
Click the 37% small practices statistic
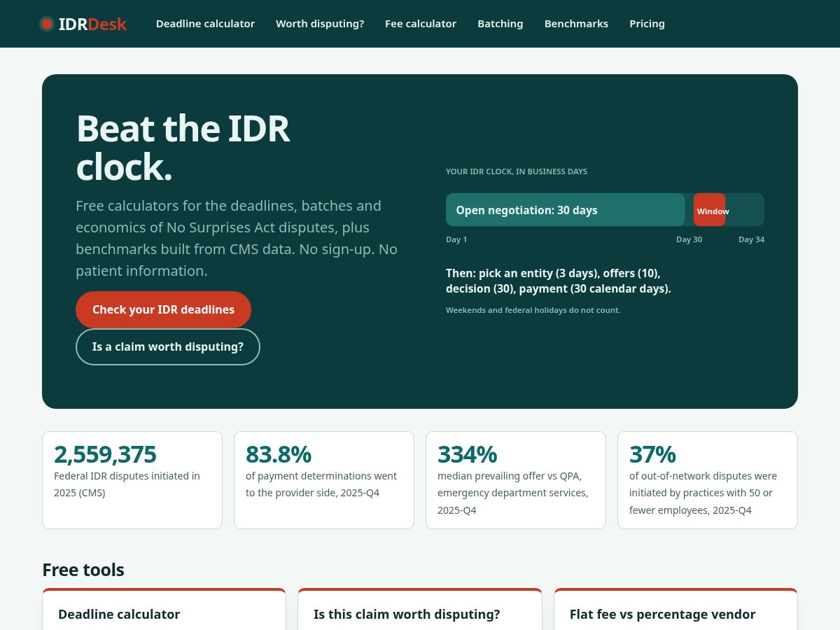point(652,454)
